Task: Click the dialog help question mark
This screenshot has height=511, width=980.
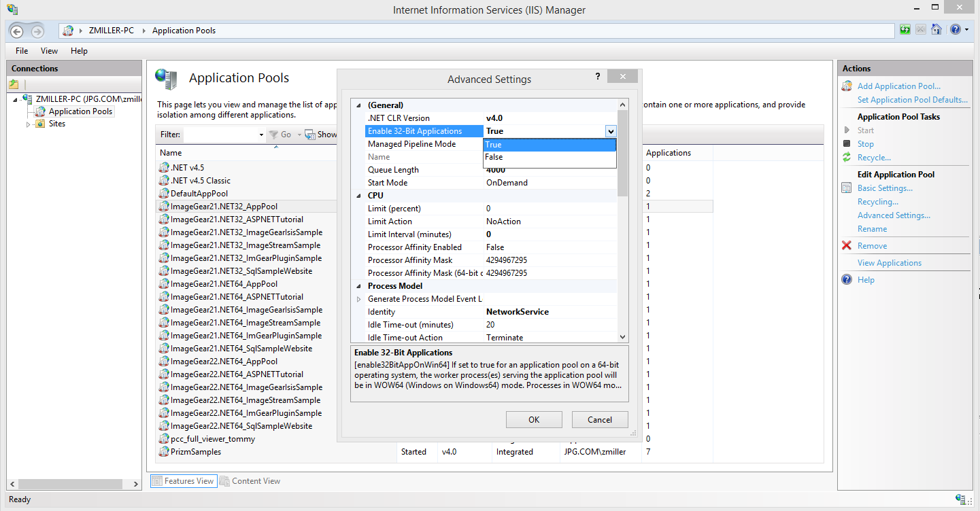Action: point(597,77)
